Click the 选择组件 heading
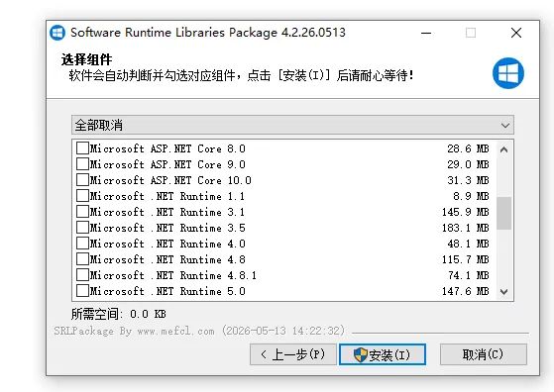The height and width of the screenshot is (392, 554). click(86, 59)
